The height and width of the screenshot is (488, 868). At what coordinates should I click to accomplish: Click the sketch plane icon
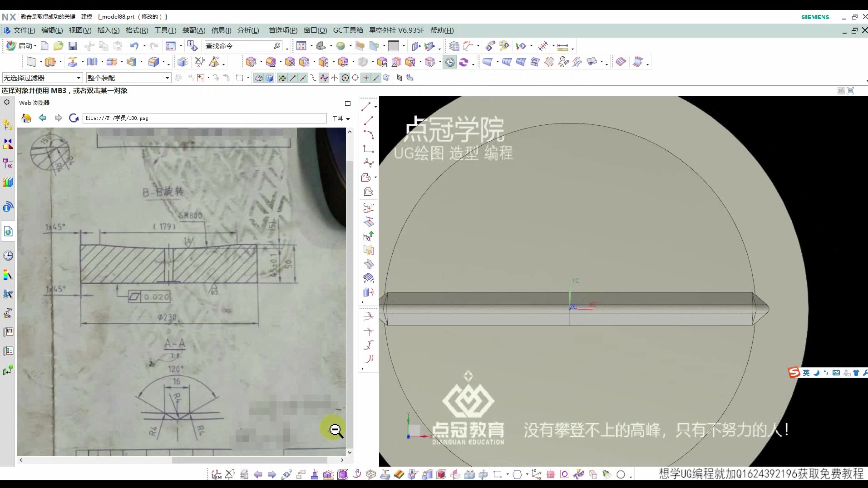pos(31,62)
